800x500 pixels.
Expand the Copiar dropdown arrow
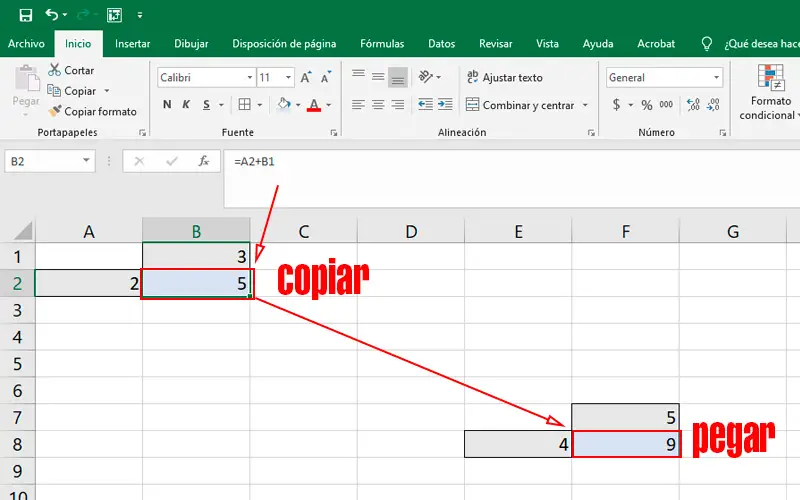107,91
